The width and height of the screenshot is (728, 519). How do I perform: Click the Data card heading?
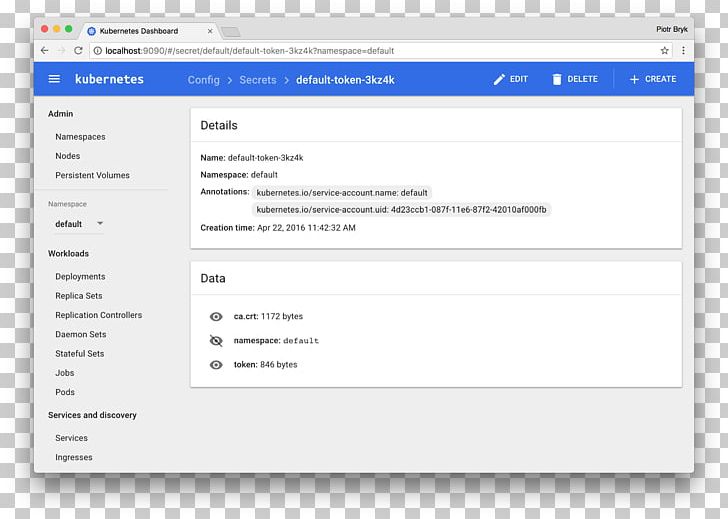pos(213,279)
